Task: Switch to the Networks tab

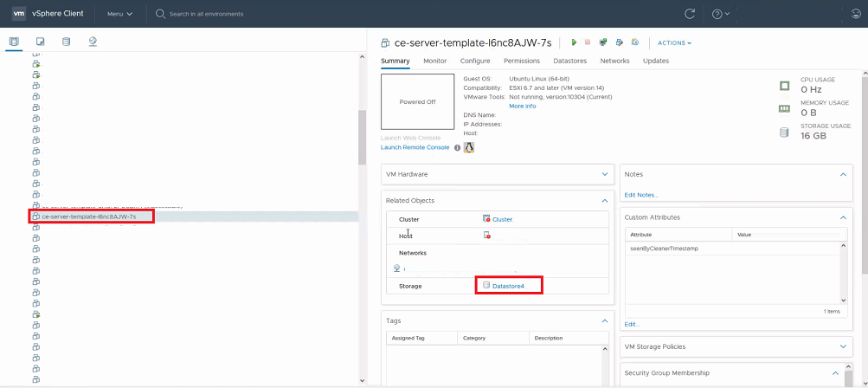Action: point(615,61)
